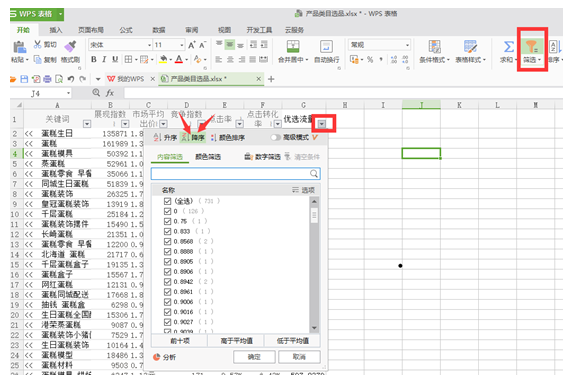Click the undo arrow icon

pyautogui.click(x=71, y=79)
